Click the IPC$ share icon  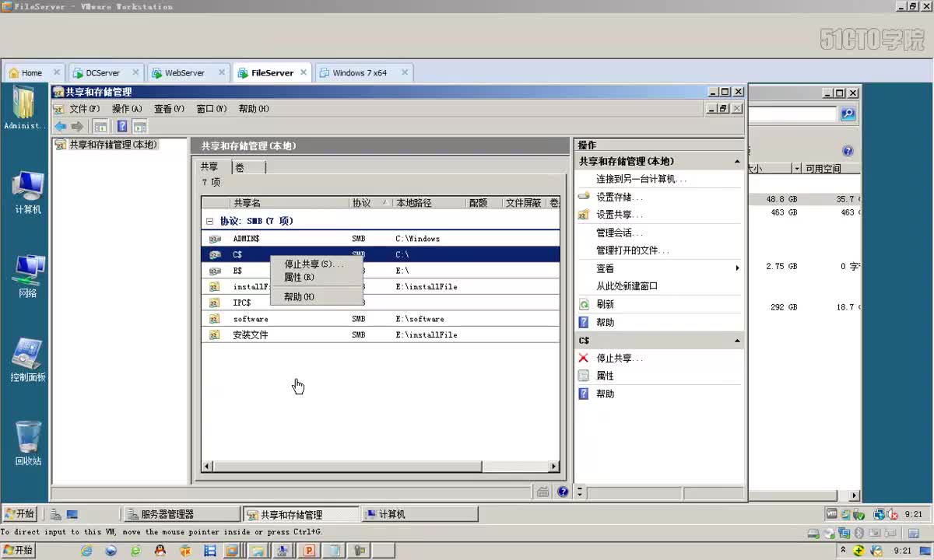215,303
